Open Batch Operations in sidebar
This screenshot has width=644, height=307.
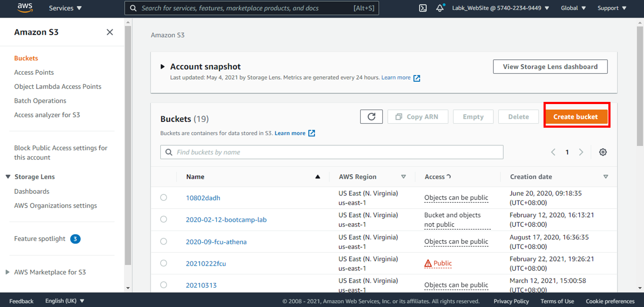40,101
